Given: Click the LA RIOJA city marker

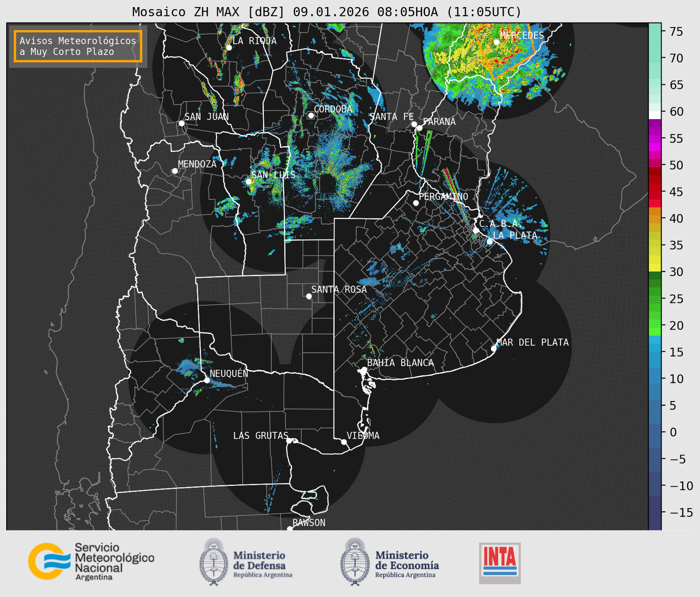Looking at the screenshot, I should click(229, 48).
